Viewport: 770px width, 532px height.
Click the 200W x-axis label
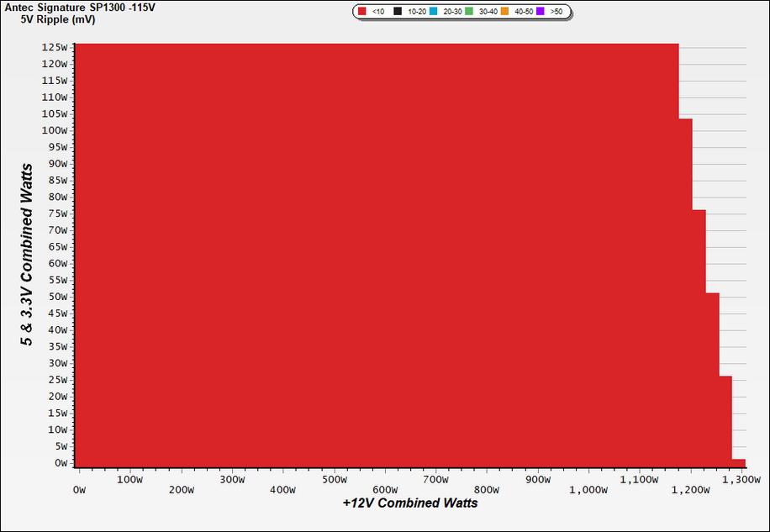(x=182, y=490)
